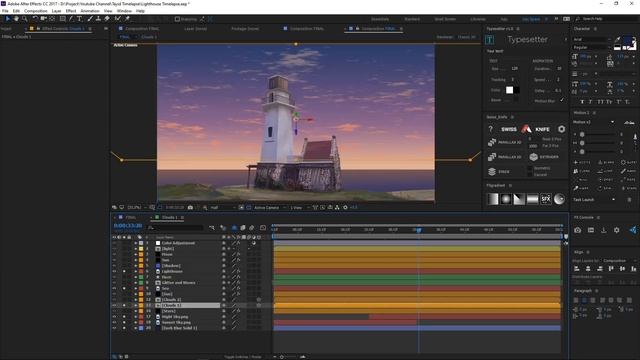Image resolution: width=640 pixels, height=360 pixels.
Task: Select the Puppet Pin tool
Action: (x=127, y=19)
